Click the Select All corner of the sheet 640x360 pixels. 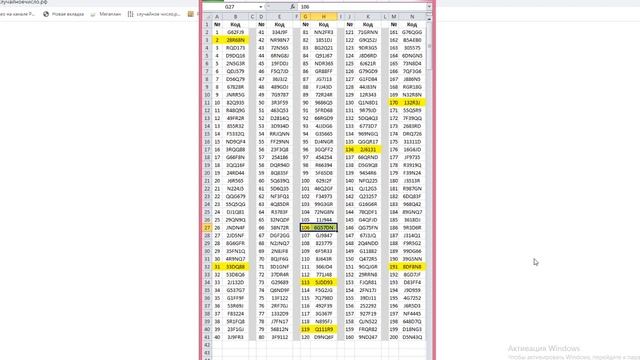pos(207,17)
